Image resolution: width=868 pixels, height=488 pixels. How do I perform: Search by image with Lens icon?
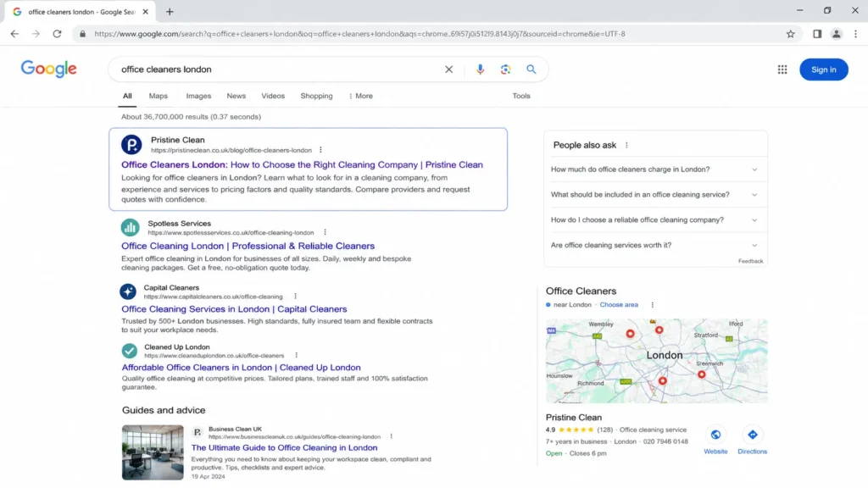pos(505,69)
